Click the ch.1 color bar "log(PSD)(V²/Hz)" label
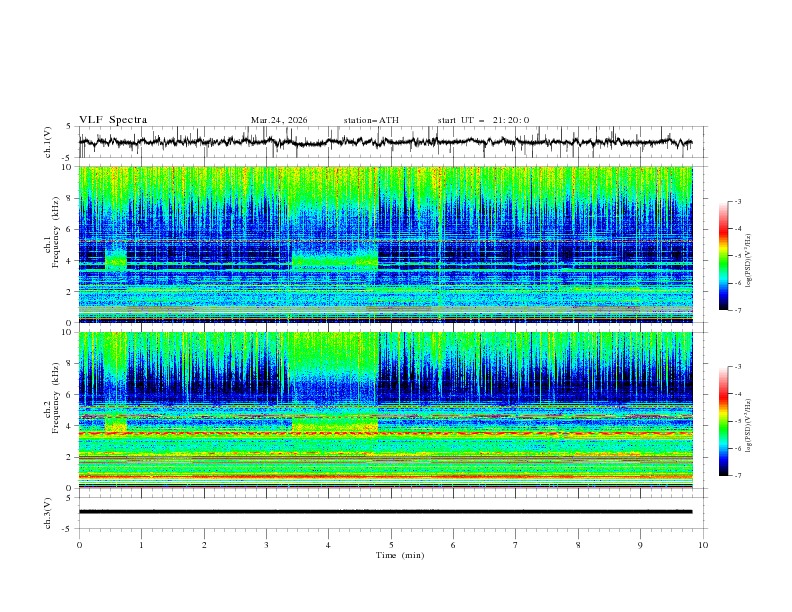The image size is (792, 612). point(749,261)
